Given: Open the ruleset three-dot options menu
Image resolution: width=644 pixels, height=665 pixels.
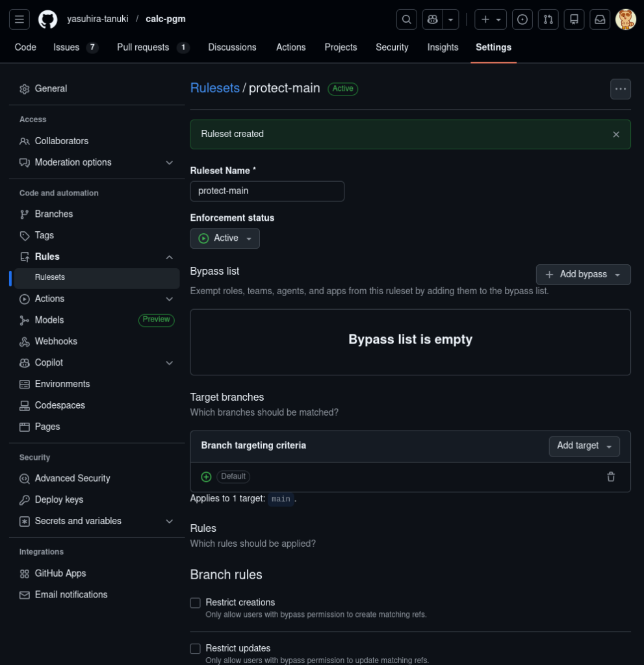Looking at the screenshot, I should coord(620,89).
